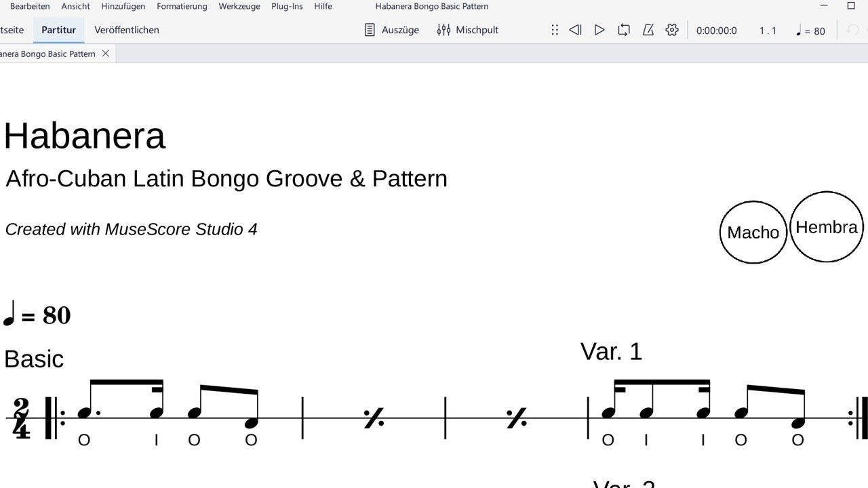The height and width of the screenshot is (488, 868).
Task: Toggle loop playback
Action: coord(624,30)
